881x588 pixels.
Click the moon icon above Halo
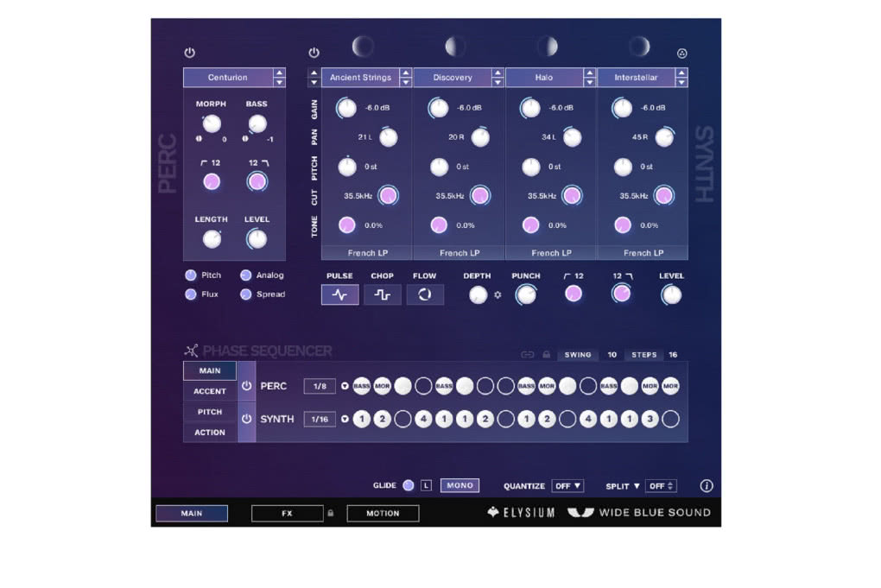548,46
